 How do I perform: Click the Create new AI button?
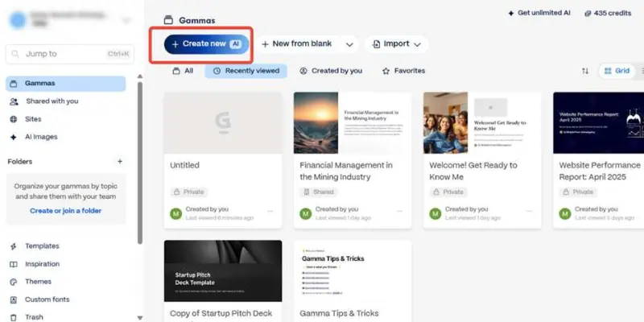(207, 44)
